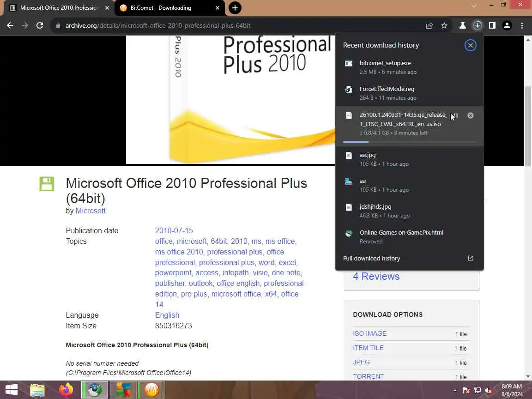Open aa.jpg download entry
The width and height of the screenshot is (532, 399).
pyautogui.click(x=409, y=159)
